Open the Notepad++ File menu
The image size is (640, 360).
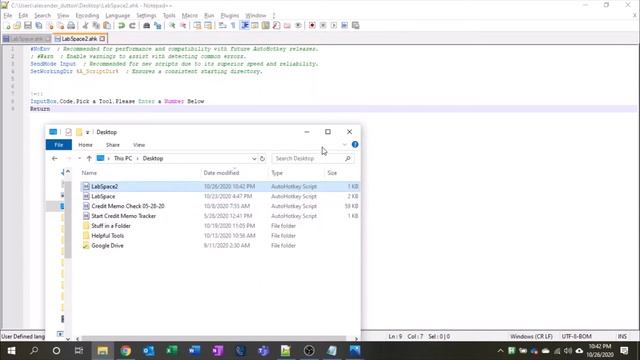click(8, 16)
